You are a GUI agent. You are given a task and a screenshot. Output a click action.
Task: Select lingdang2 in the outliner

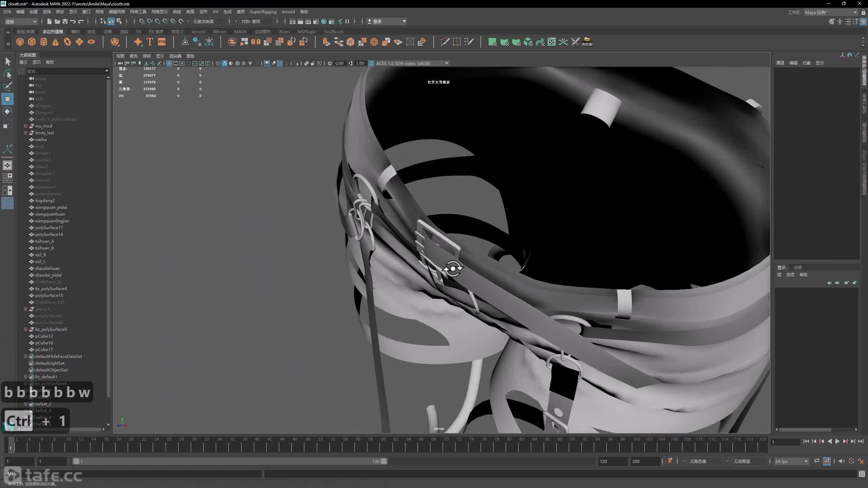45,200
